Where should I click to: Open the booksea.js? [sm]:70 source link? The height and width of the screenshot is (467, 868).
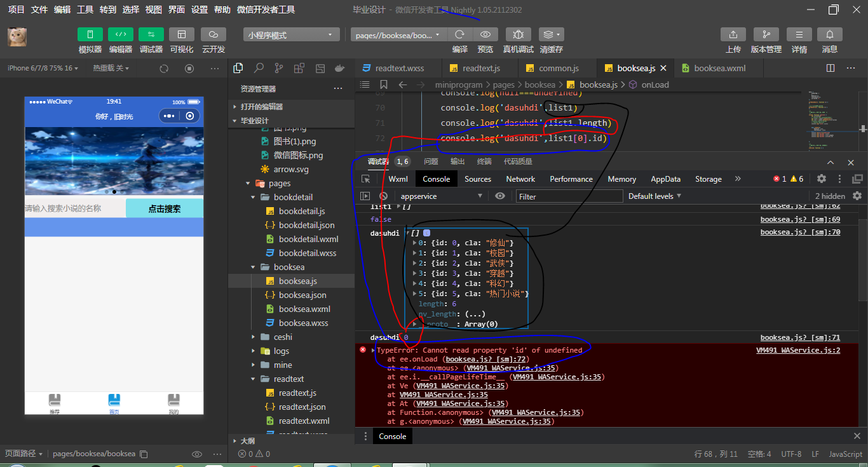(x=800, y=233)
